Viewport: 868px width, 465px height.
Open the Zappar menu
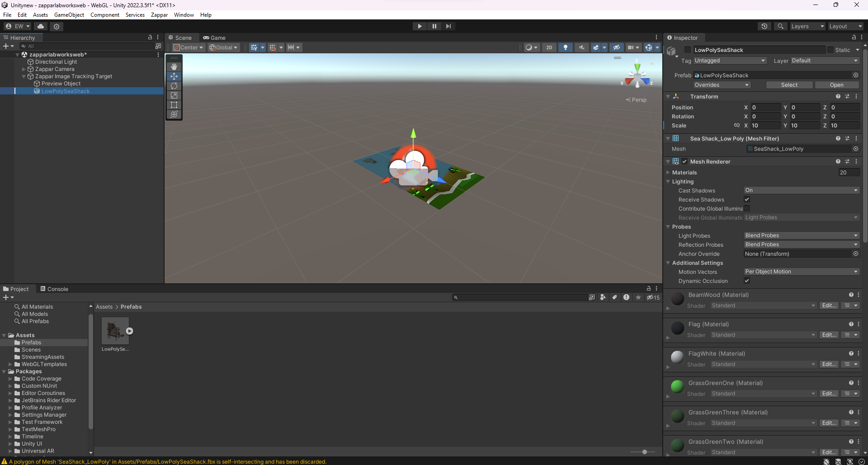pyautogui.click(x=159, y=14)
